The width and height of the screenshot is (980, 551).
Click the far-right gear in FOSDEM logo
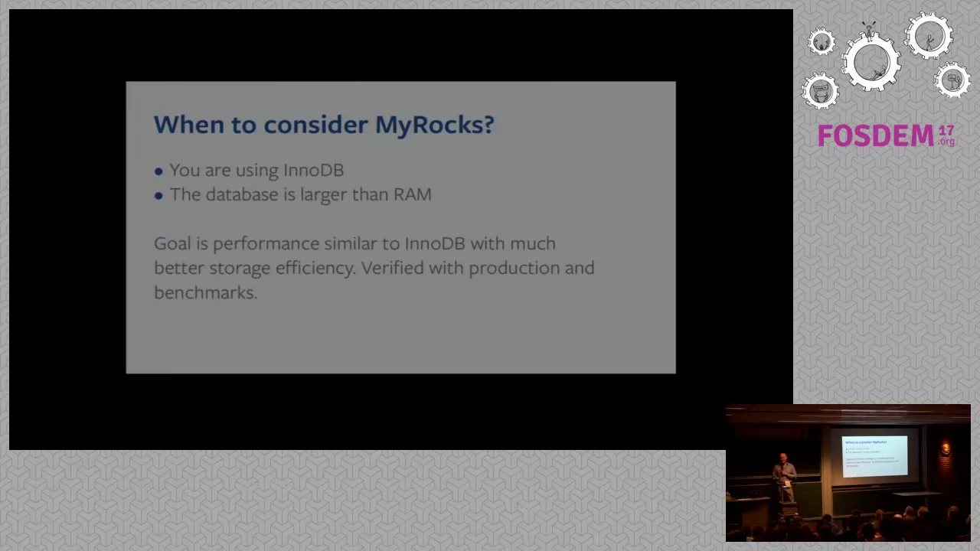click(952, 80)
